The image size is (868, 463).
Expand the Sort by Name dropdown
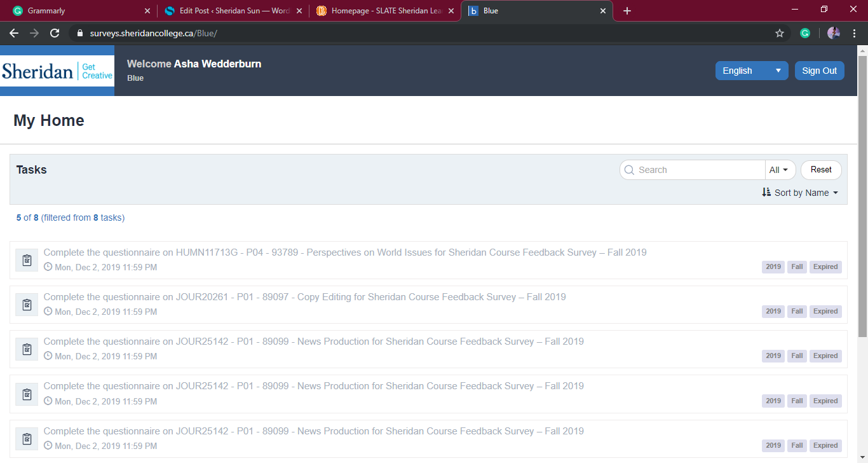tap(800, 193)
